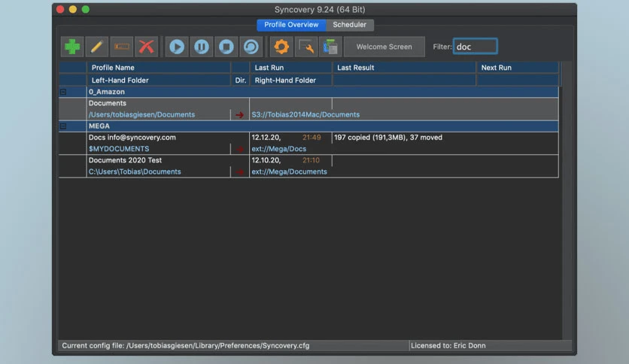Close the Syncovery window with red button
The image size is (629, 364).
60,9
